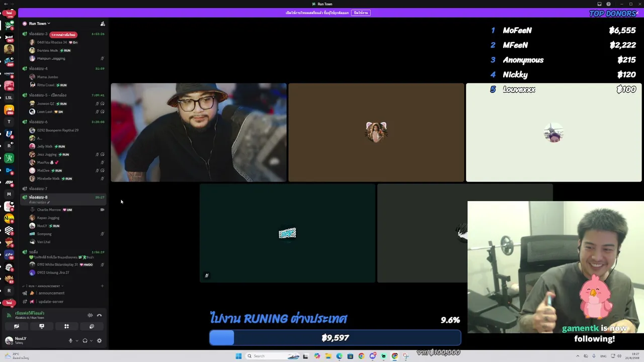This screenshot has height=362, width=644.
Task: Start an activity from voice panel
Action: coord(66,326)
